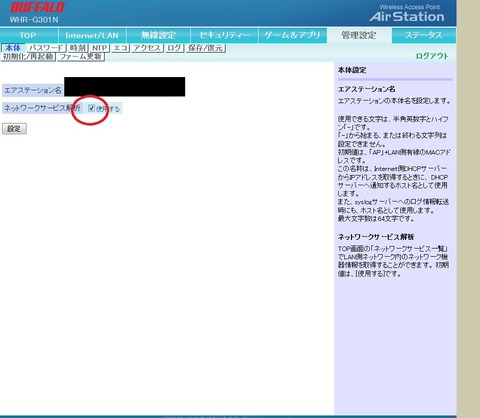Select the ゲーム&アプリ tab

(x=292, y=35)
